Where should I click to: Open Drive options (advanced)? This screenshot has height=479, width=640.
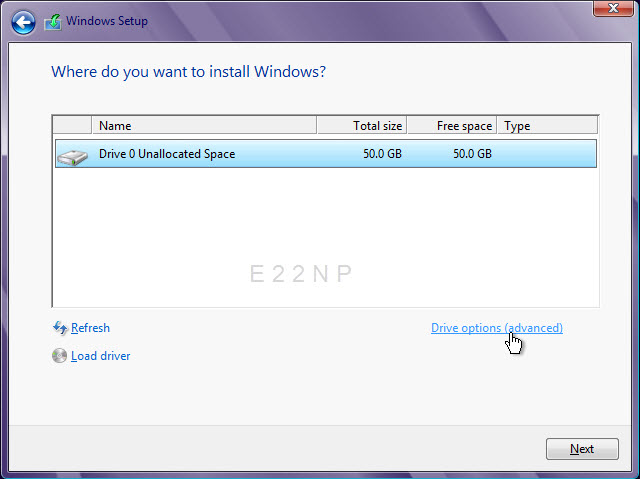pyautogui.click(x=496, y=328)
